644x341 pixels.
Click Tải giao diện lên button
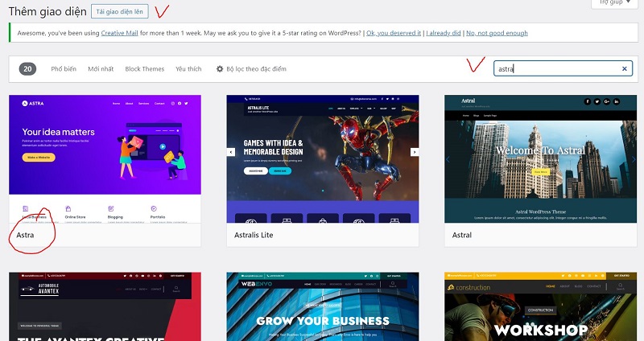click(119, 11)
